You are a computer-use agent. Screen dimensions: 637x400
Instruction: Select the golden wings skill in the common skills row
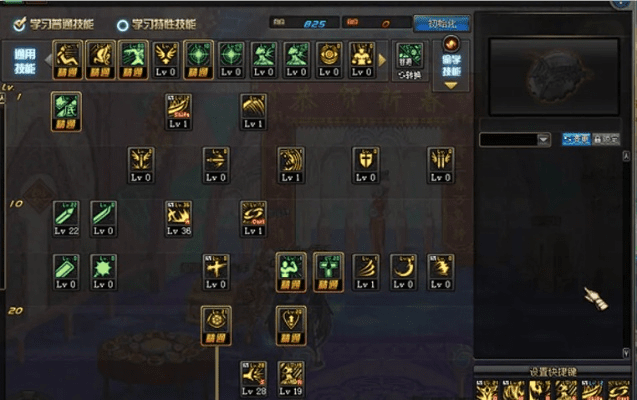pyautogui.click(x=166, y=60)
